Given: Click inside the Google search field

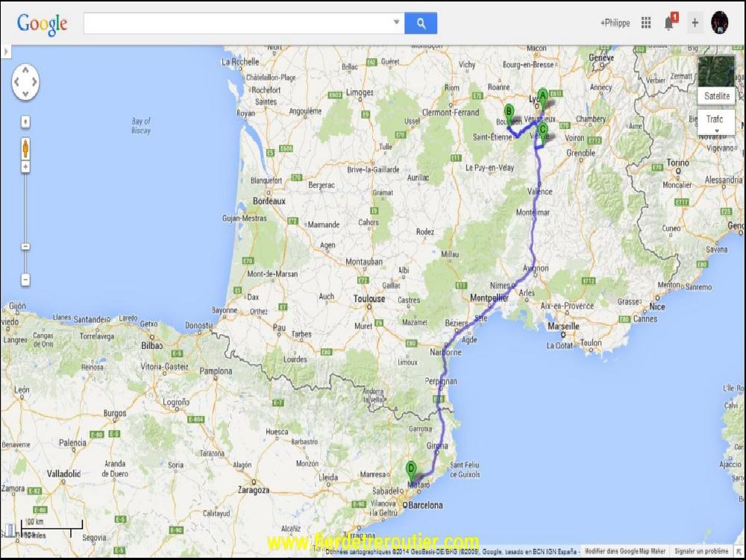Looking at the screenshot, I should click(237, 23).
